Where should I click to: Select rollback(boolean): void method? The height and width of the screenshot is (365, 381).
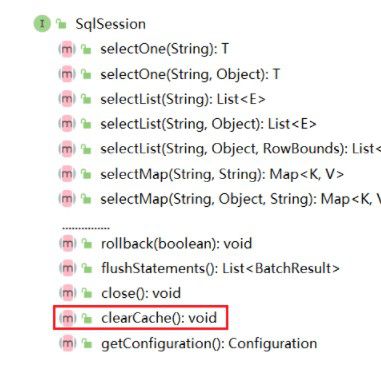click(x=176, y=244)
